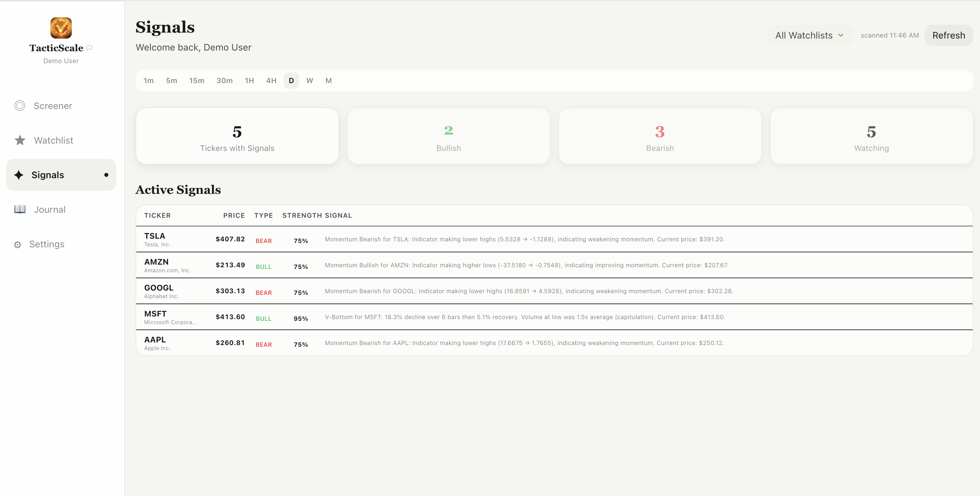Click the Bullish summary card
This screenshot has width=980, height=496.
pos(448,136)
